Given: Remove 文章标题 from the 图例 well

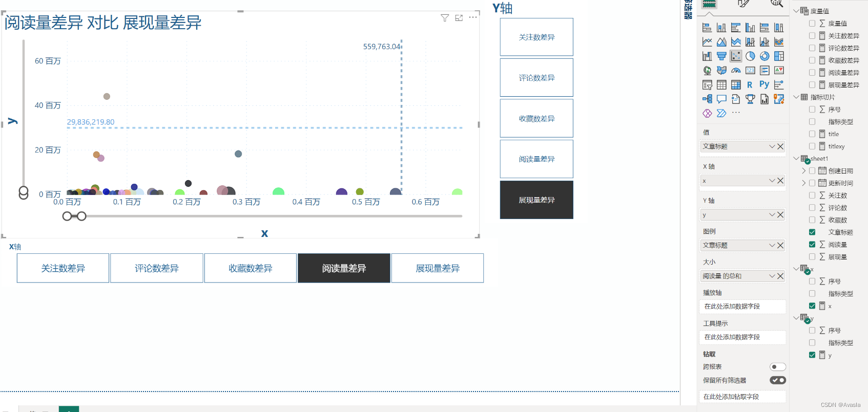Looking at the screenshot, I should click(x=780, y=245).
